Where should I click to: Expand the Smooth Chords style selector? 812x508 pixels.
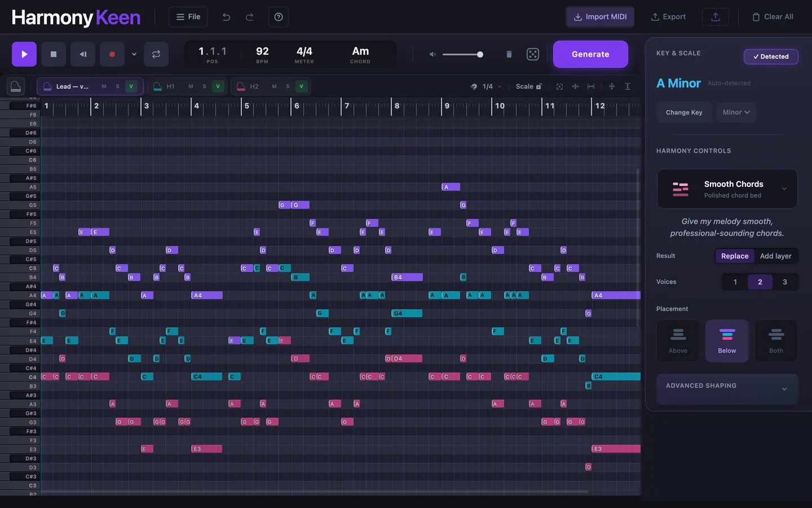coord(727,189)
